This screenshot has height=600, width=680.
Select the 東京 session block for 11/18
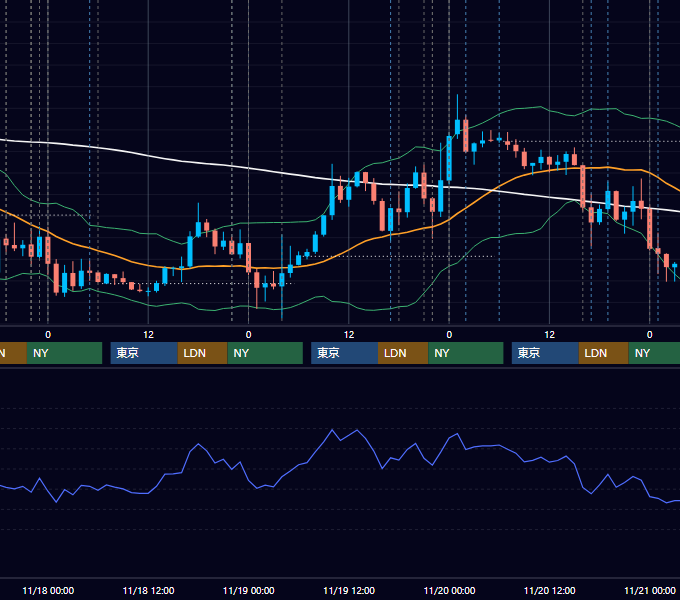pos(144,353)
